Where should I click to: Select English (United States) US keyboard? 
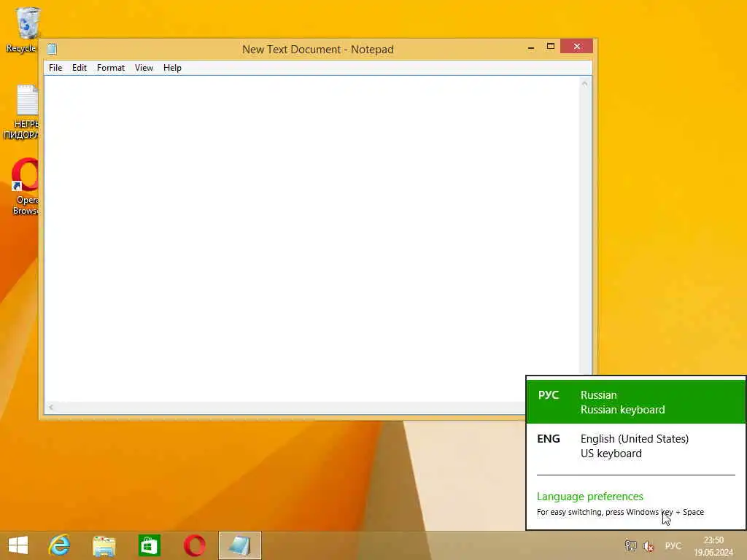[x=635, y=446]
